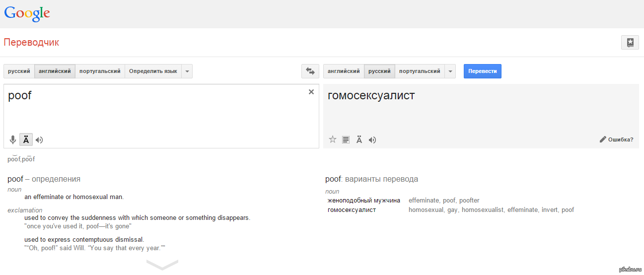Screen dimensions: 644x275
Task: Click translated word гомосексуалист in output box
Action: pyautogui.click(x=371, y=95)
